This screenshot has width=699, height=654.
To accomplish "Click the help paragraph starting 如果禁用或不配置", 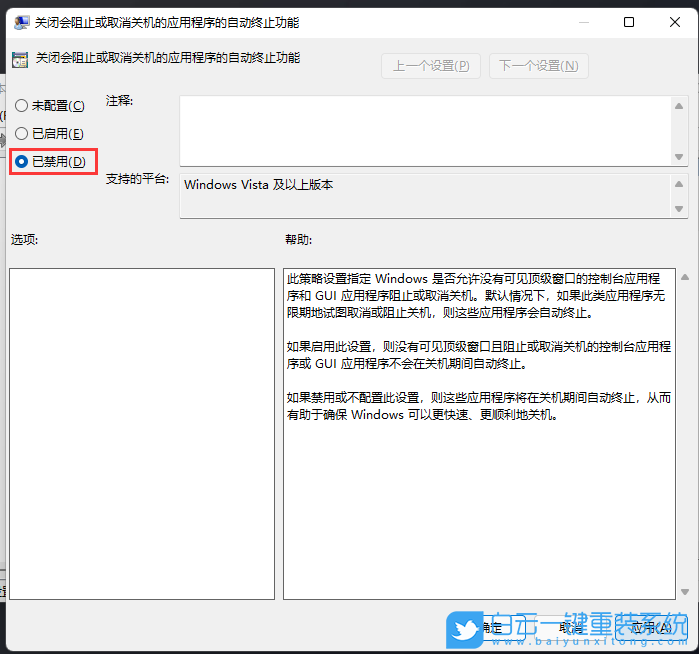I will [478, 406].
